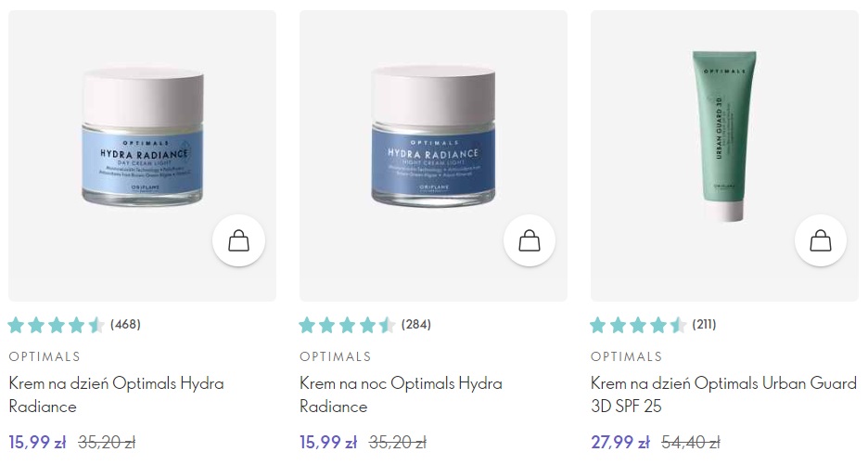Click star rating with 211 reviews

coord(638,325)
